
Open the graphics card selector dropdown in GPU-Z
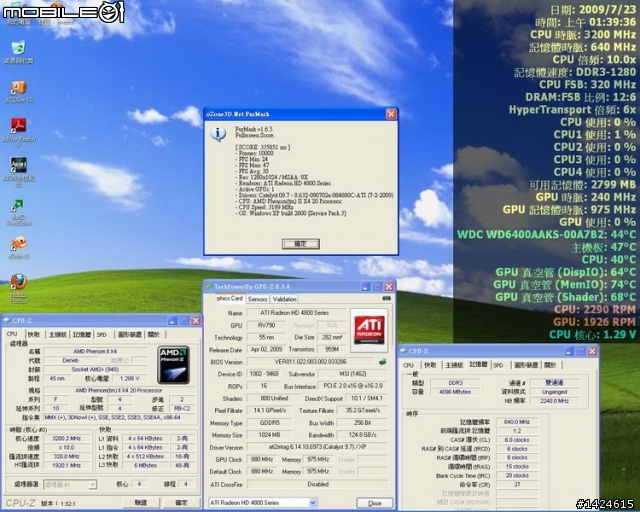coord(313,503)
